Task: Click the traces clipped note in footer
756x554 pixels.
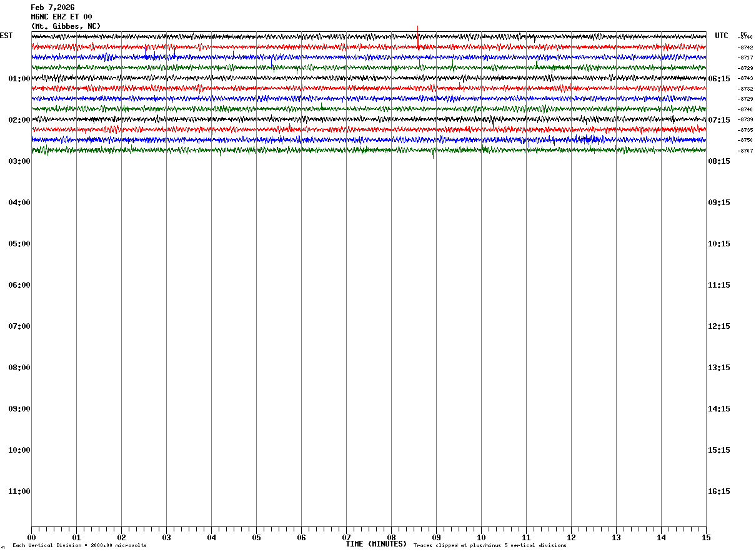Action: pos(490,546)
